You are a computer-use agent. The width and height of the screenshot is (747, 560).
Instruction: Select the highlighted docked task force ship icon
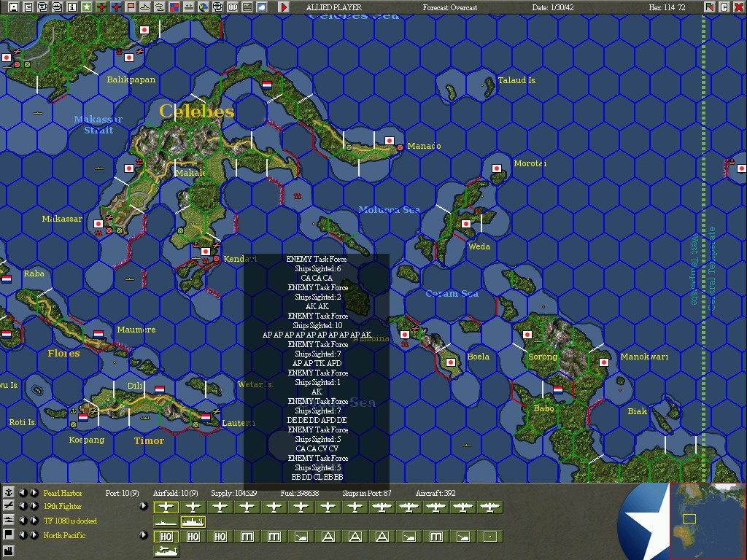click(193, 522)
